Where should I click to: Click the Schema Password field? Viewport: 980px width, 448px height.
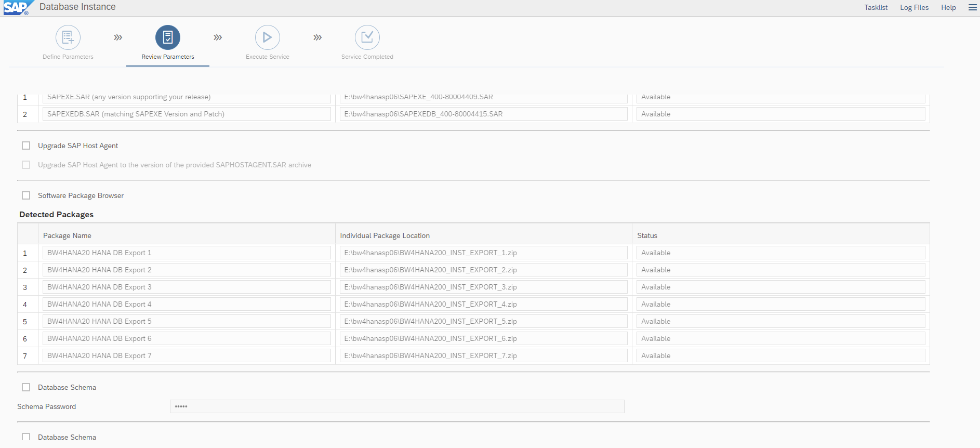397,406
